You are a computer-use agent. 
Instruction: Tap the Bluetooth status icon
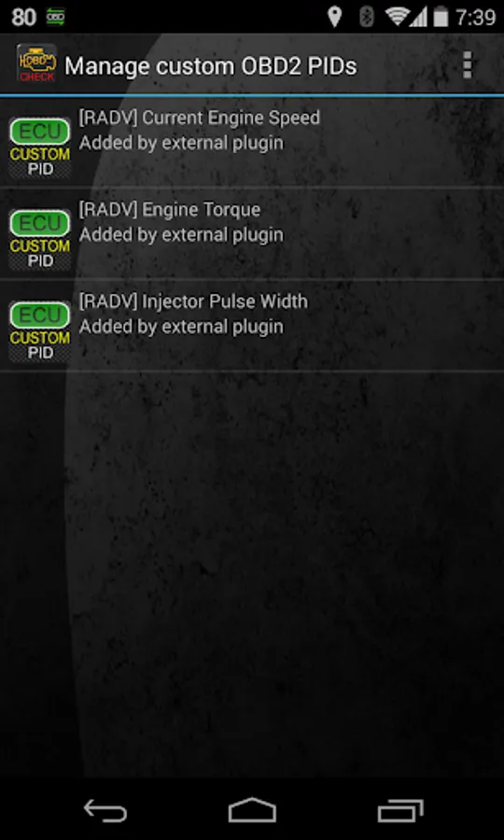point(367,17)
